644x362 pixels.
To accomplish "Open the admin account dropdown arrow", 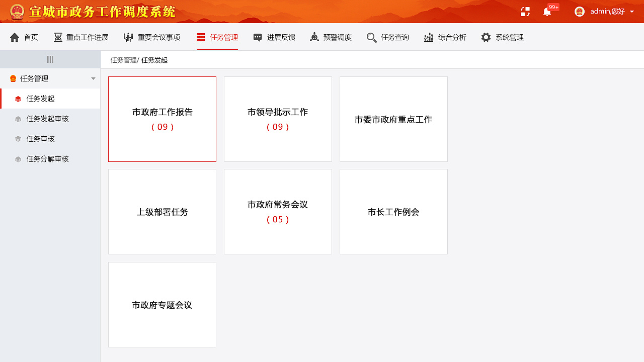I will point(632,11).
